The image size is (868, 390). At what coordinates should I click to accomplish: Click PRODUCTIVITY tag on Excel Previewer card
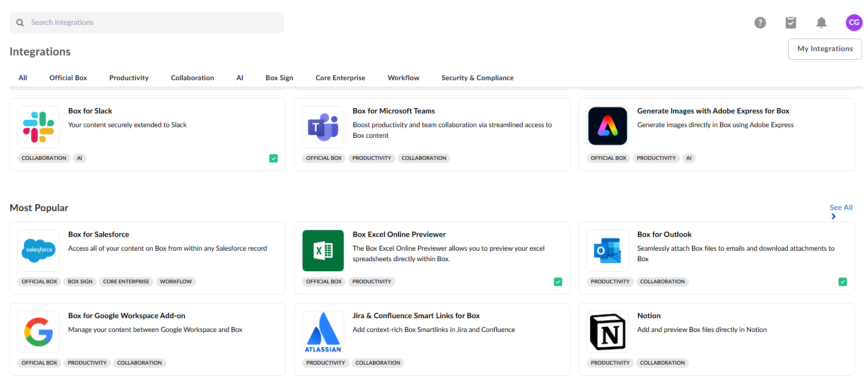pyautogui.click(x=372, y=282)
